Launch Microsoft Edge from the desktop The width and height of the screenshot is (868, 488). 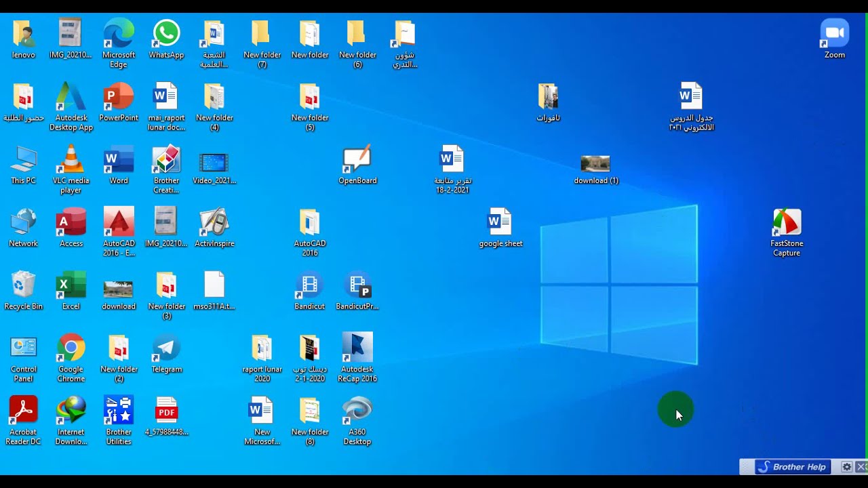(x=119, y=43)
